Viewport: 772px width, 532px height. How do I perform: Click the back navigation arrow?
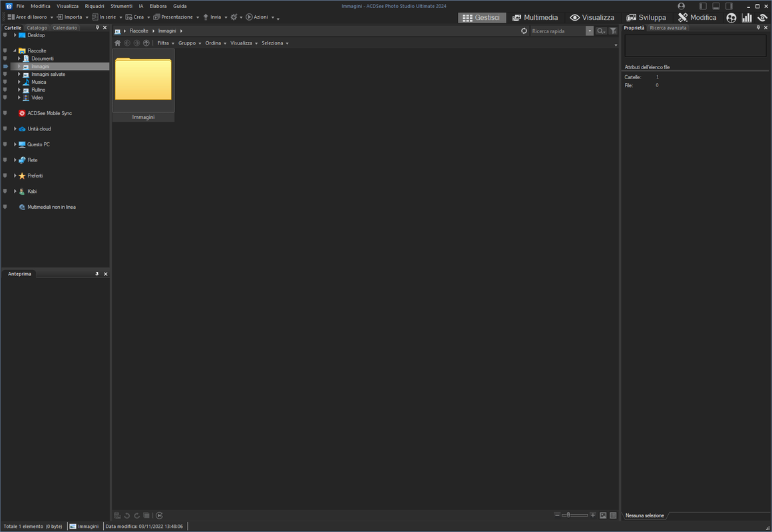click(x=127, y=43)
